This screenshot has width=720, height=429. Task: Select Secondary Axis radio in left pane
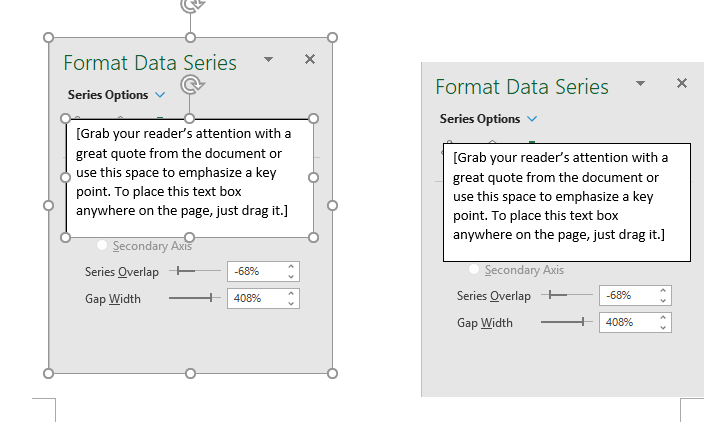point(102,245)
